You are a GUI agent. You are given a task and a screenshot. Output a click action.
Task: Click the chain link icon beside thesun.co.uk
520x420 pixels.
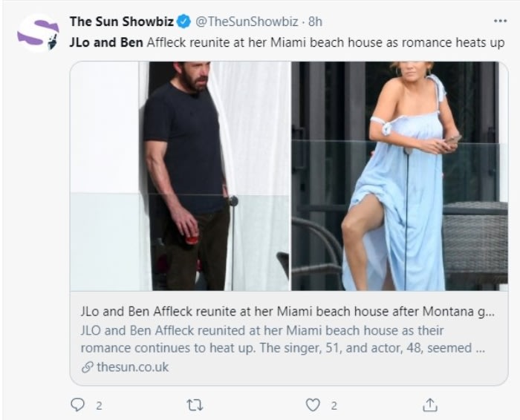pos(87,367)
